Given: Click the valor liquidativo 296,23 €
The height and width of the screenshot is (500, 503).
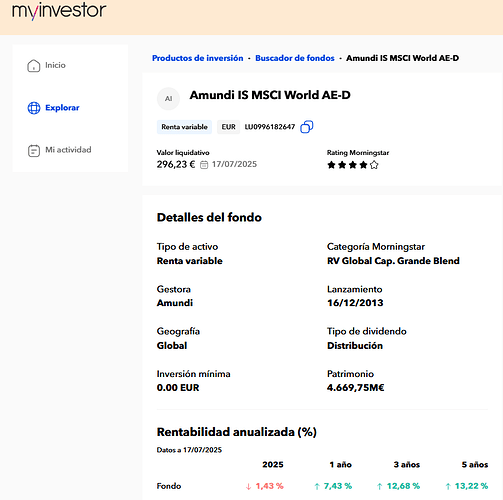Looking at the screenshot, I should coord(176,164).
